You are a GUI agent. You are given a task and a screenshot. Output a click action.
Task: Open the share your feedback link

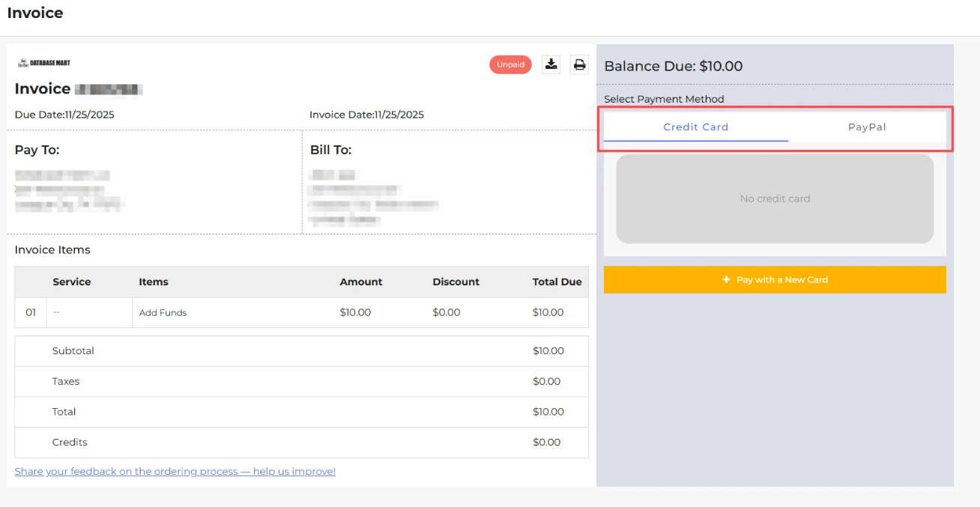click(175, 471)
